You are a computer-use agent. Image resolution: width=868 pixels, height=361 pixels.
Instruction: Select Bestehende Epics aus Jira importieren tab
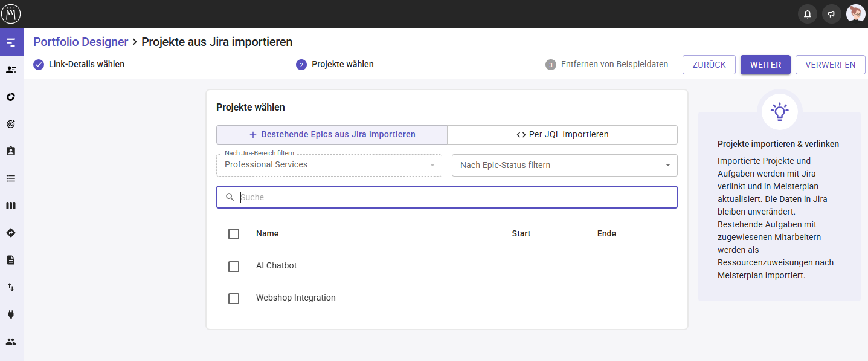[332, 135]
